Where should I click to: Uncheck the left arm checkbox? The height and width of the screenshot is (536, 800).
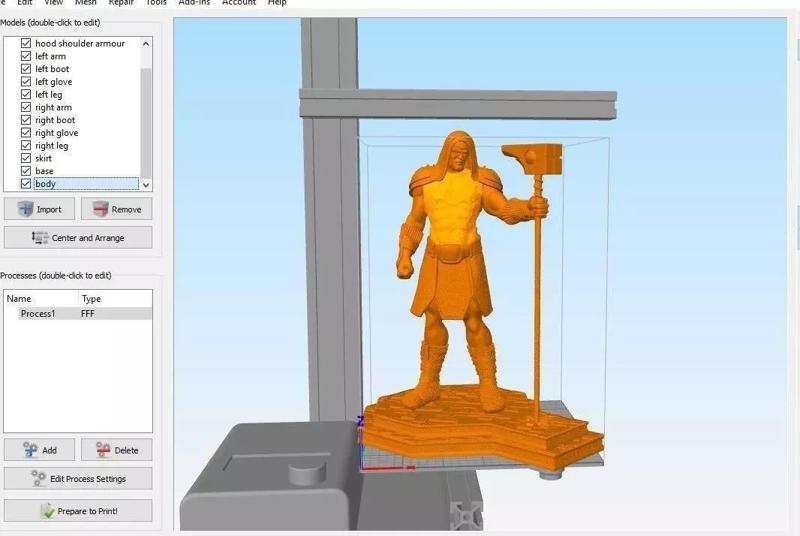(x=26, y=56)
